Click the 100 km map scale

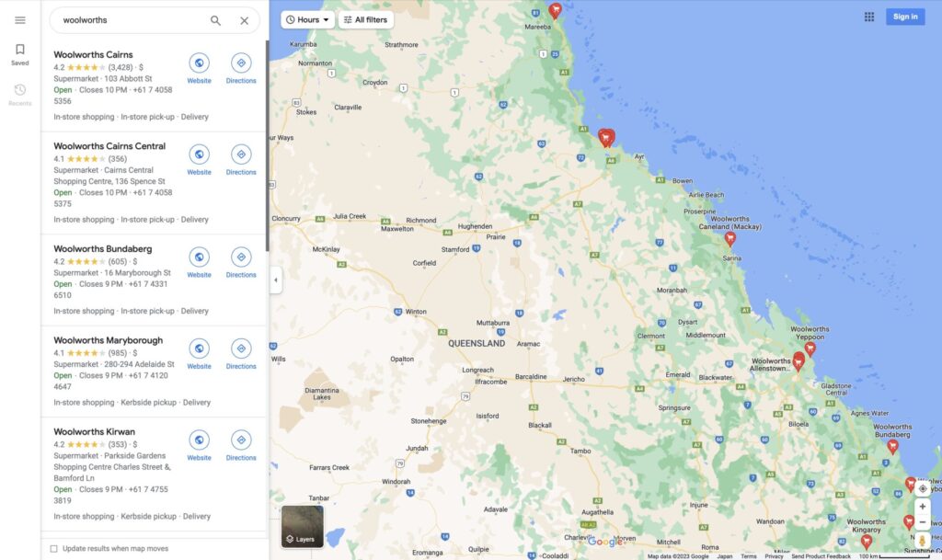894,556
